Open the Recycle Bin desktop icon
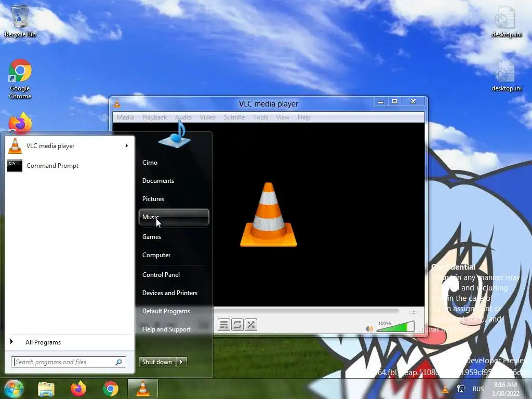Screen dimensions: 532x399 tap(20, 21)
